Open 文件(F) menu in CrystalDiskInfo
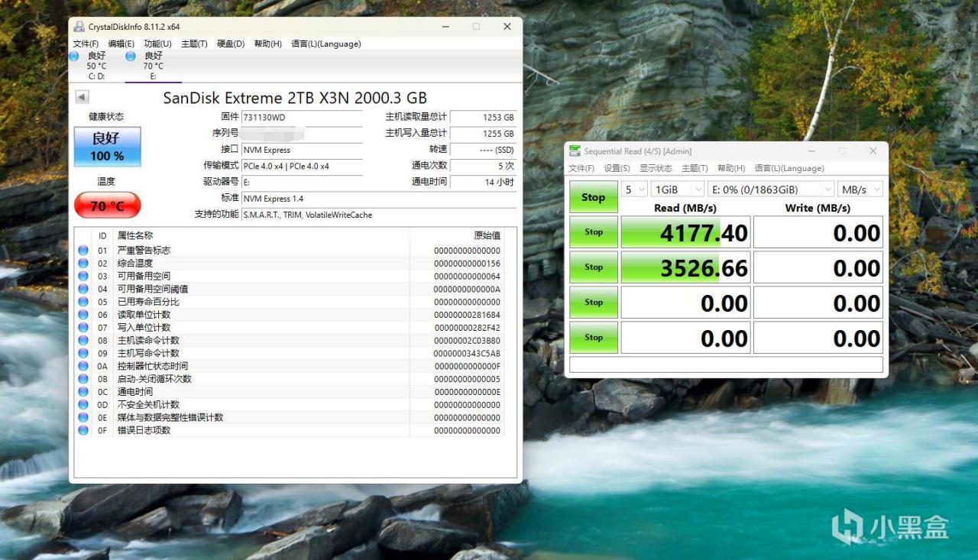 coord(86,44)
